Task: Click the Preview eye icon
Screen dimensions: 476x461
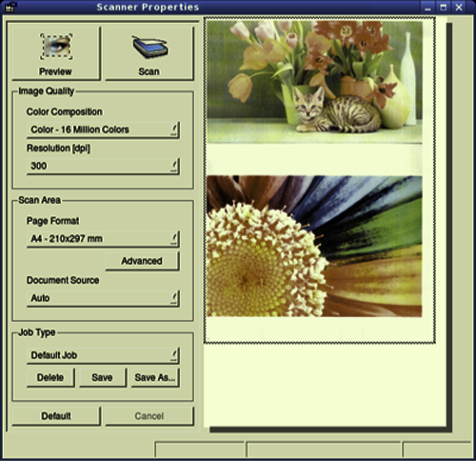Action: pyautogui.click(x=56, y=47)
